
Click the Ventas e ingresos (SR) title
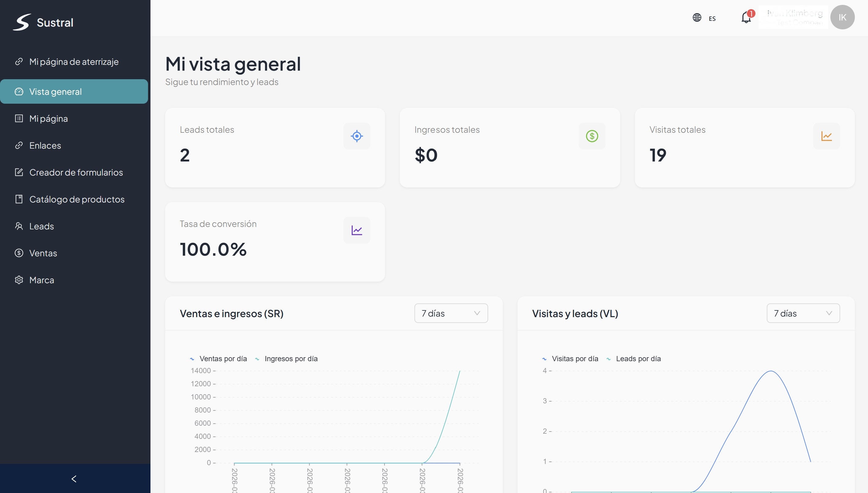(x=232, y=313)
